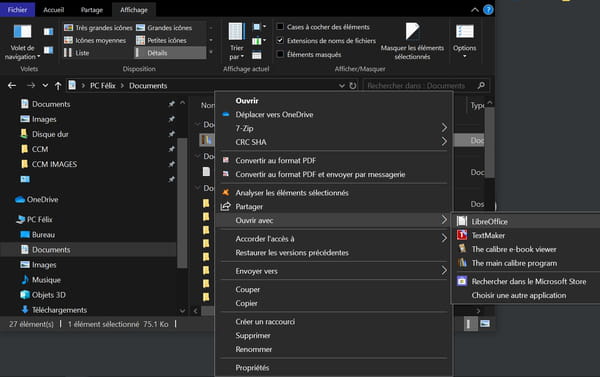The image size is (600, 377).
Task: Open the Volet de navigation pane button
Action: (22, 42)
